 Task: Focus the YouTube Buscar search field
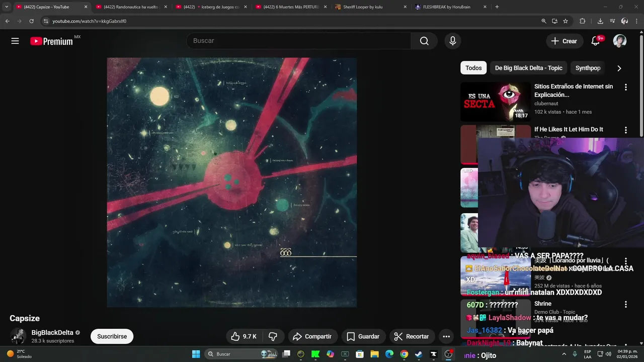[x=299, y=41]
